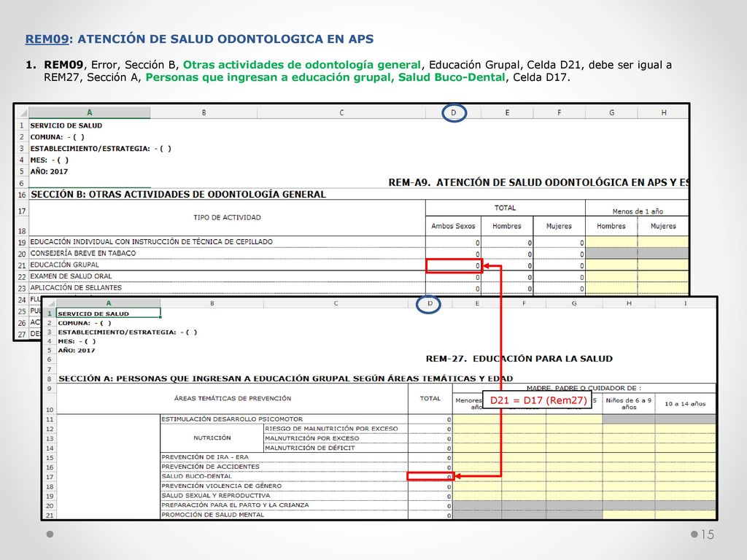Click 'AÑO: 2017' cell in REM-27 sheet
747x560 pixels.
(76, 351)
